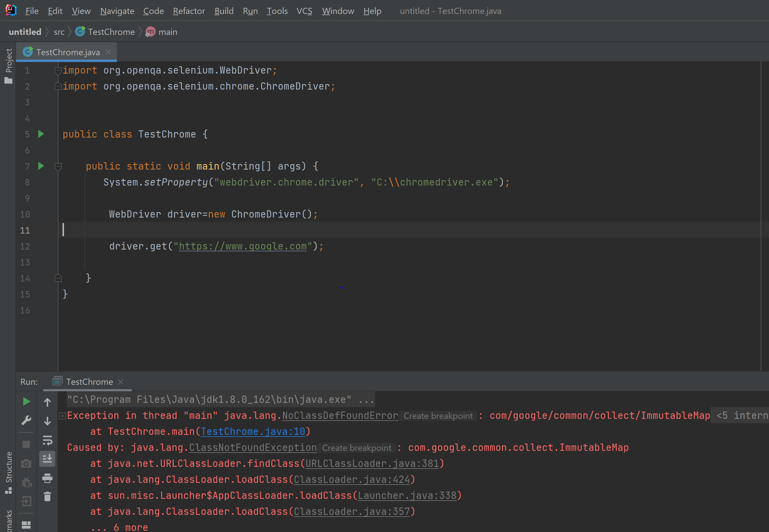Collapse the import statements fold
769x532 pixels.
[58, 70]
